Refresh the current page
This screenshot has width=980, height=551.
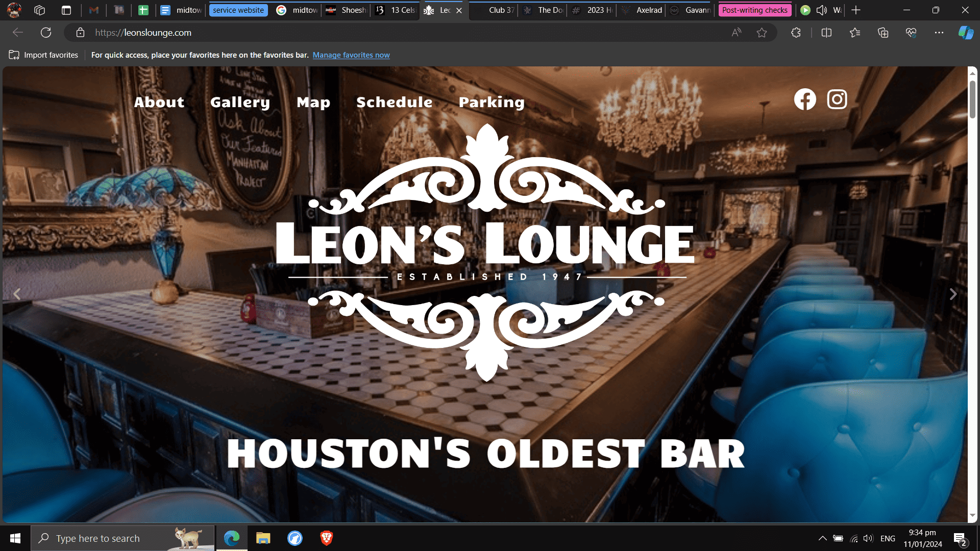pyautogui.click(x=46, y=33)
